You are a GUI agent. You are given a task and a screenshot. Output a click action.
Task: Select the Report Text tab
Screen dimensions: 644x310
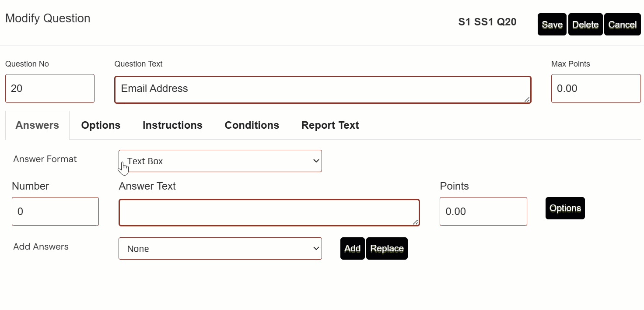[330, 125]
